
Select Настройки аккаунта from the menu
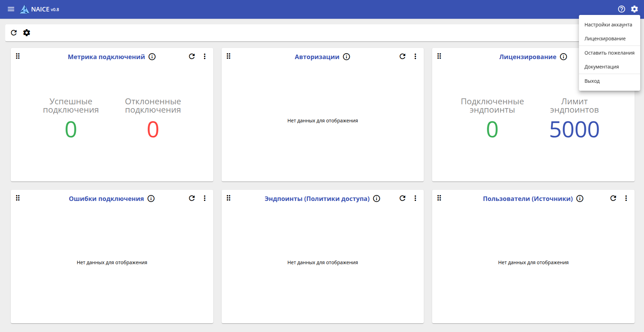click(608, 25)
